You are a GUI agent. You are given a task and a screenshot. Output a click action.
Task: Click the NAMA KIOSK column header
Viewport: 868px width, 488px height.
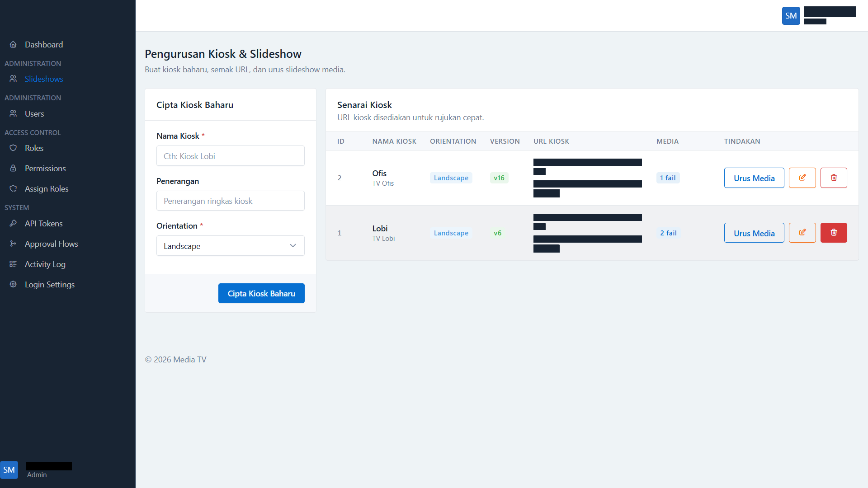coord(394,141)
